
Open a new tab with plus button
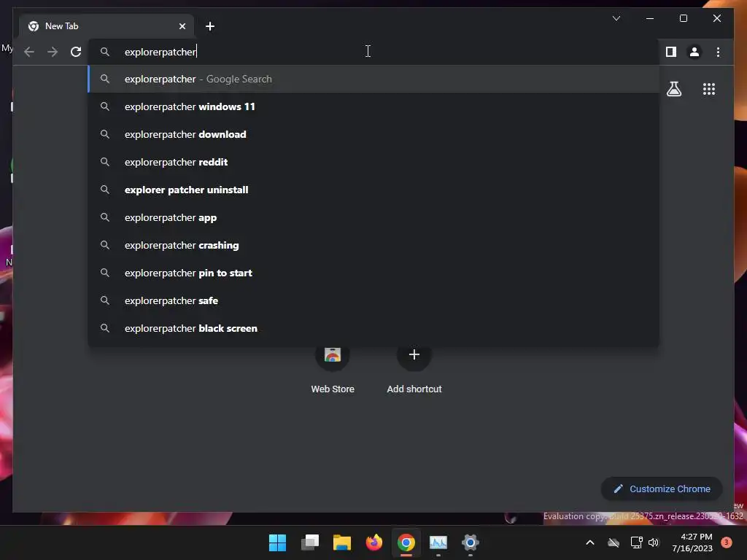(x=209, y=26)
